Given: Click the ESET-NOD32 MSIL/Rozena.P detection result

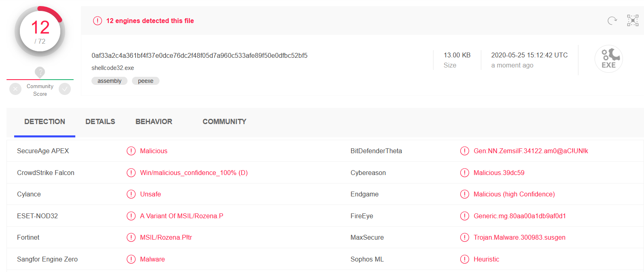Looking at the screenshot, I should pos(181,216).
